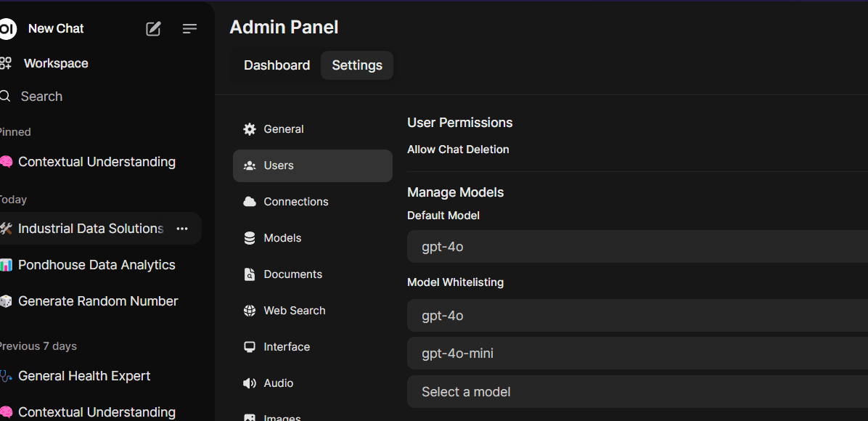The width and height of the screenshot is (868, 421).
Task: Select the Audio speaker icon
Action: coord(250,383)
